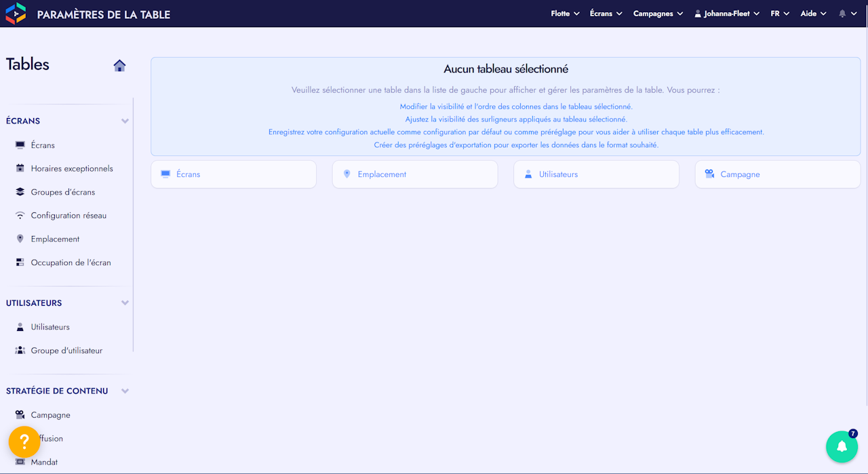Select the Horaires exceptionnels calendar icon

[x=20, y=168]
